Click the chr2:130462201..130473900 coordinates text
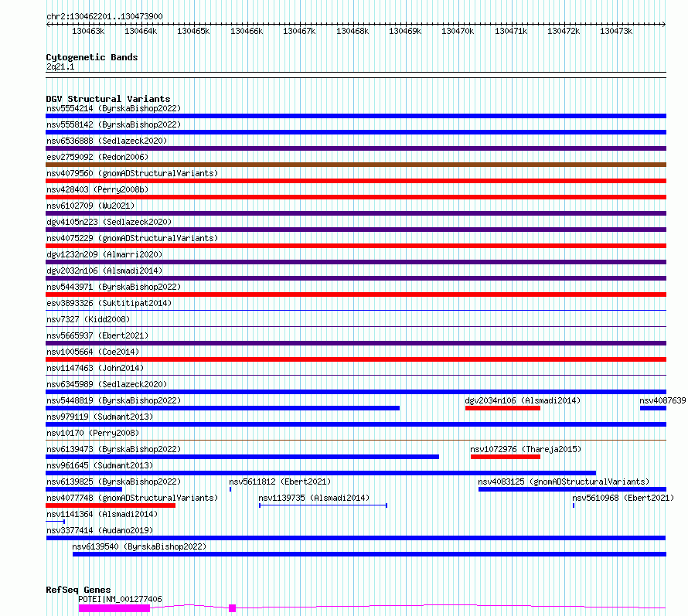 click(104, 17)
